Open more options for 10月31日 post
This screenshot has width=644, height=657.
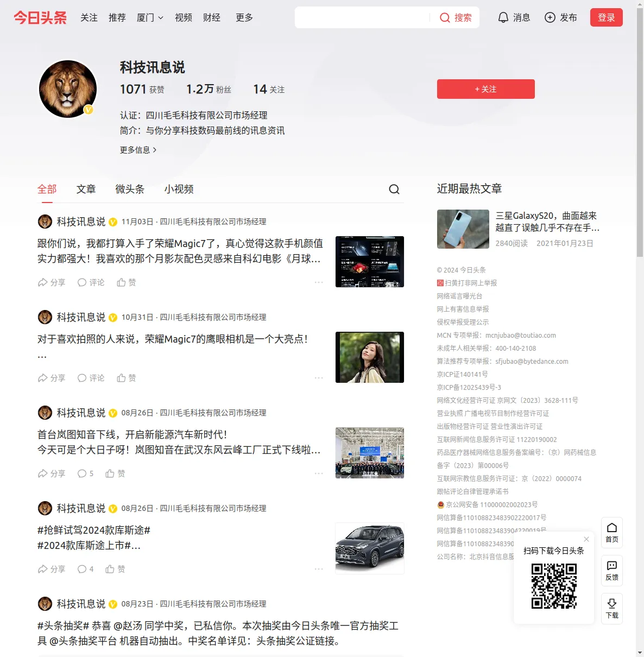319,378
